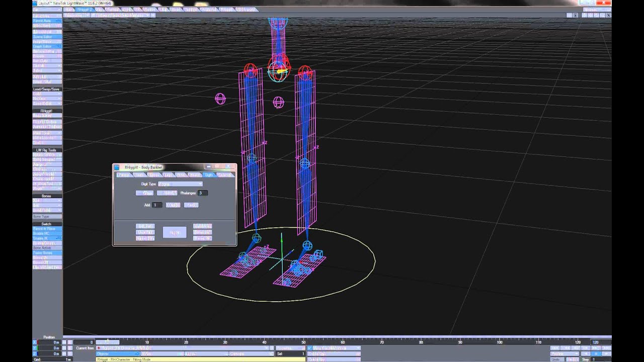
Task: Open the Textured Shaded Solid Wireframe dropdown
Action: (x=120, y=15)
